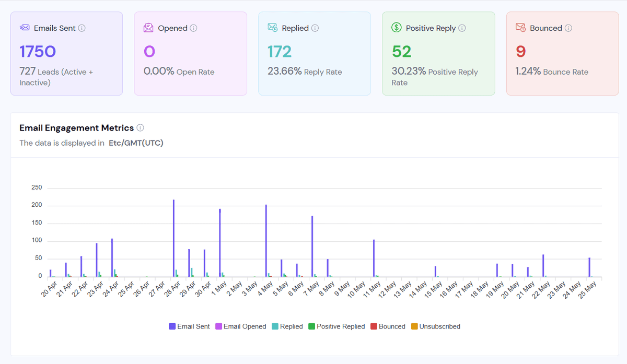The height and width of the screenshot is (364, 627).
Task: Click the 1.24% Bounce Rate text
Action: (552, 72)
